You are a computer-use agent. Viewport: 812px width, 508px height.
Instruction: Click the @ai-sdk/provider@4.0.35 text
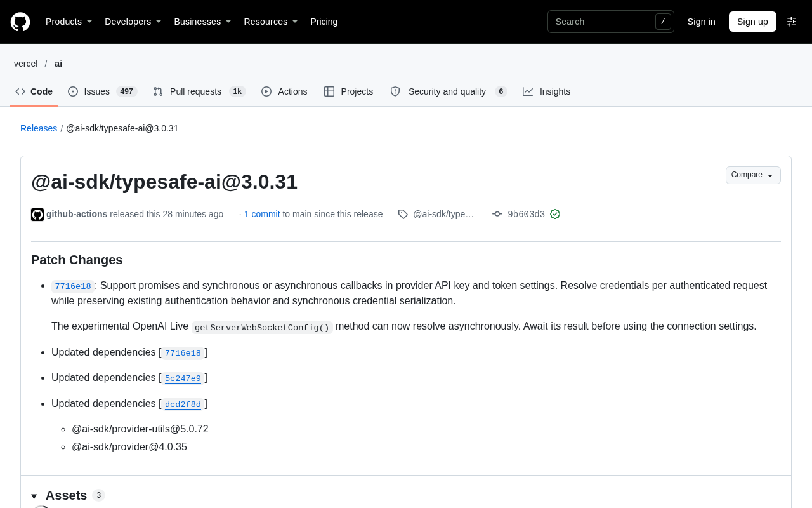tap(129, 447)
